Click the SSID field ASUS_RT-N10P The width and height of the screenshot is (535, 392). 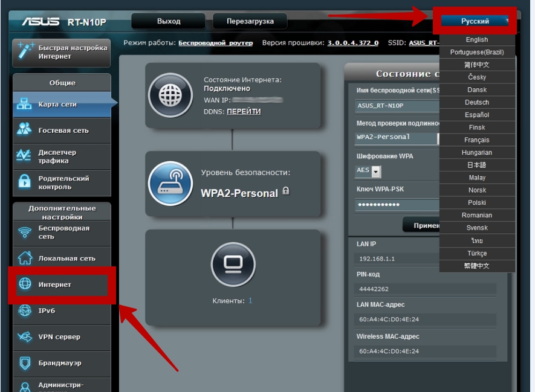397,106
